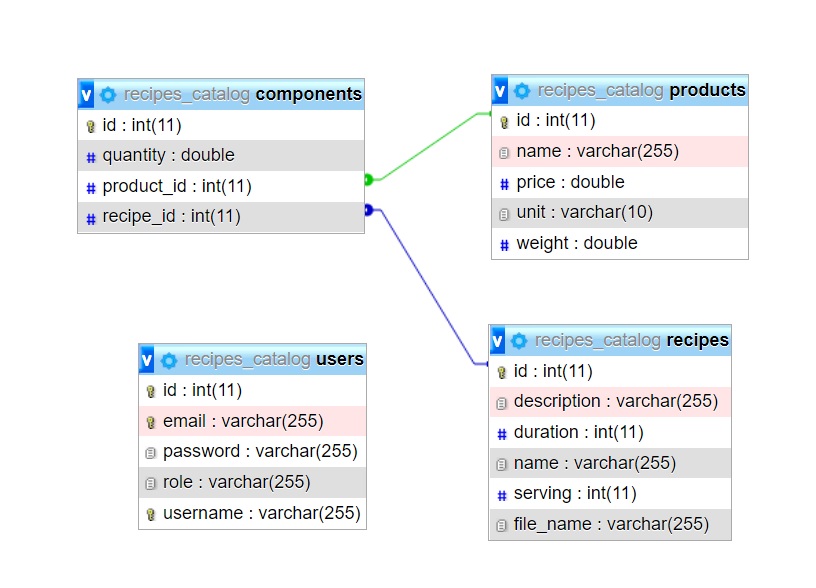Collapse the components table with V toggle
Viewport: 816px width, 588px height.
point(86,95)
